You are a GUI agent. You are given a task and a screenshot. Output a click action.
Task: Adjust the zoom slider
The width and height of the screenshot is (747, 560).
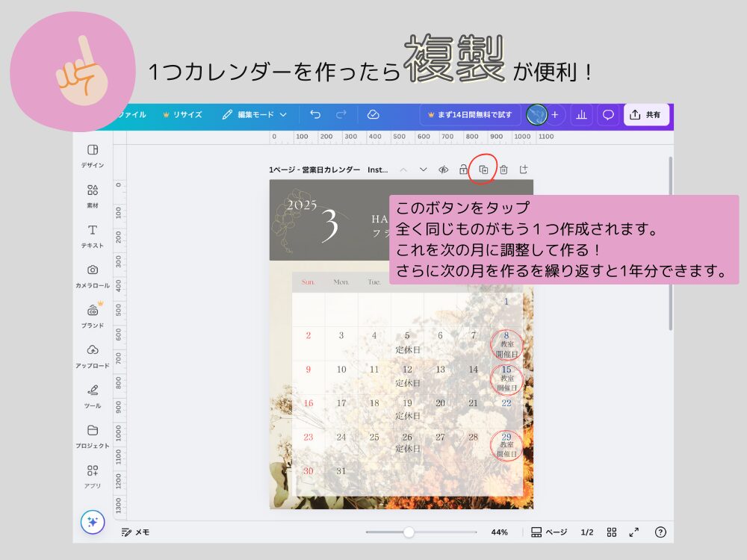(409, 532)
